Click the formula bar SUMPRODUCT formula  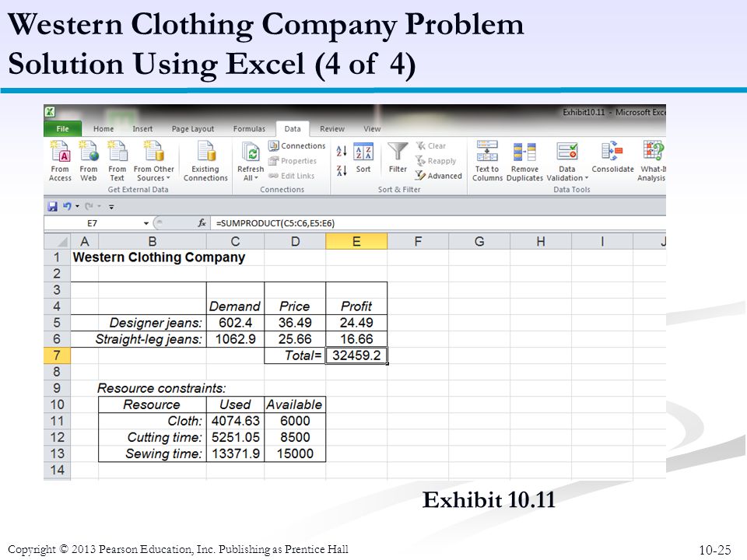pos(275,223)
